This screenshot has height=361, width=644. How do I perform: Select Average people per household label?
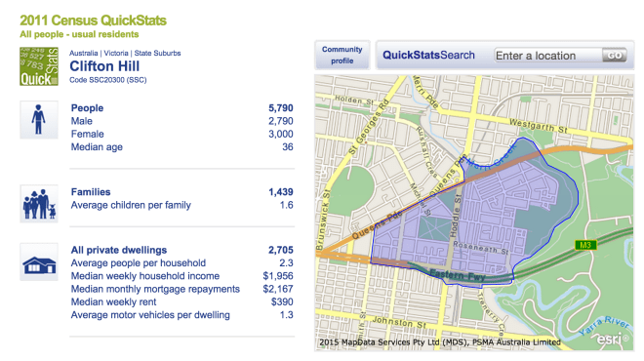coord(139,262)
